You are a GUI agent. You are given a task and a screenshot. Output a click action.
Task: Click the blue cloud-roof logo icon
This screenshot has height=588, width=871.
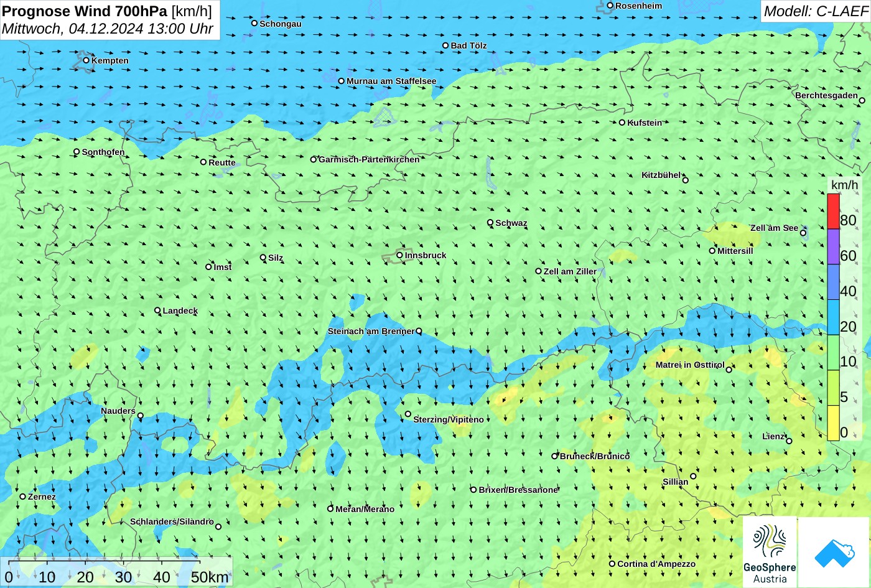834,553
